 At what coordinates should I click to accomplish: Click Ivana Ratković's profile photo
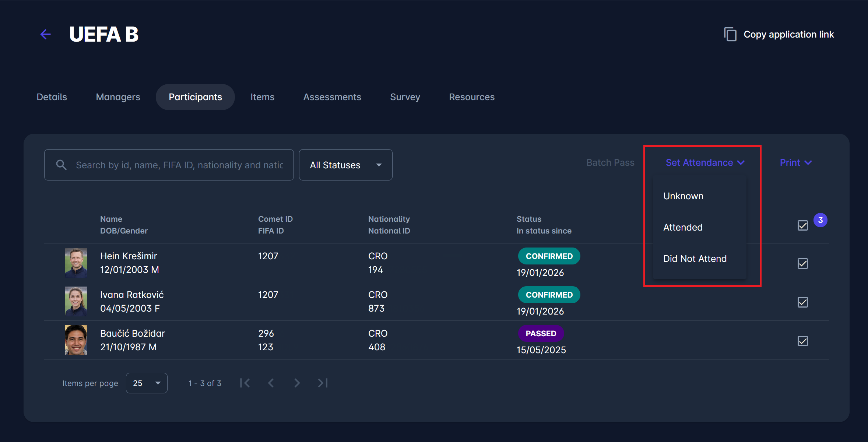tap(76, 302)
